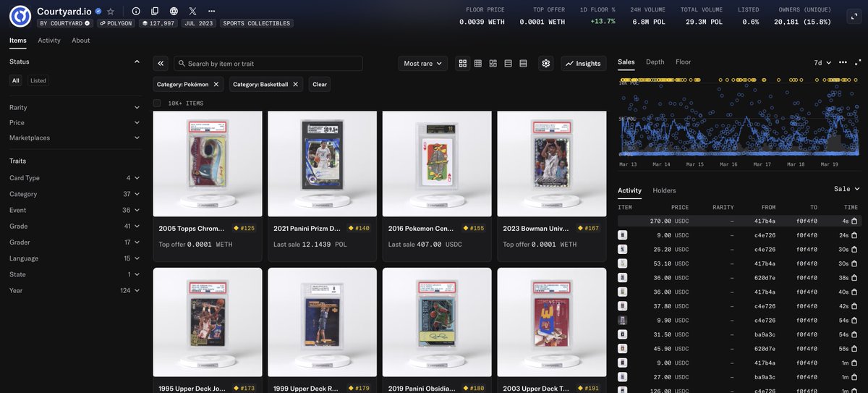Select the All status filter
Screen dimensions: 868x393
16,80
